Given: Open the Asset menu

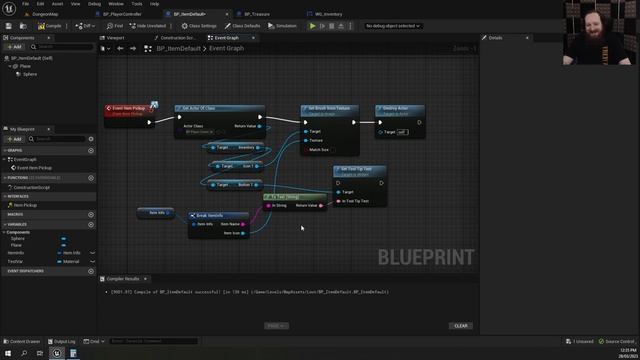Looking at the screenshot, I should click(58, 4).
